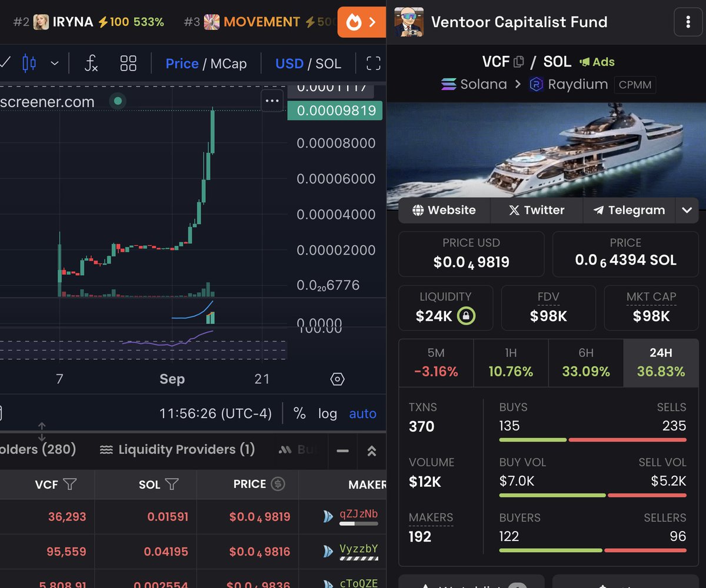Open the #3 MOVEMENT trending token
Image resolution: width=706 pixels, height=588 pixels.
(x=259, y=22)
